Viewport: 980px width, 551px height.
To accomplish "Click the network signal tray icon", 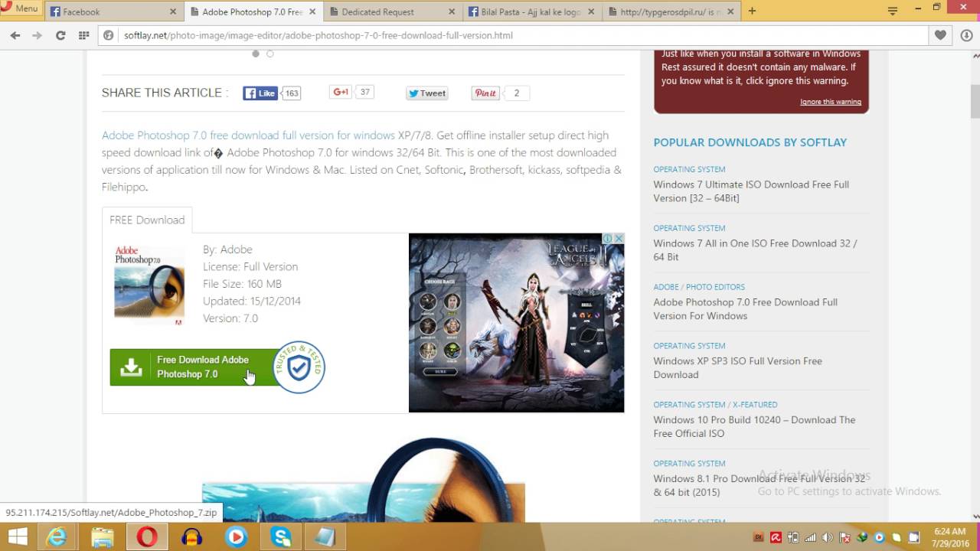I will point(810,537).
